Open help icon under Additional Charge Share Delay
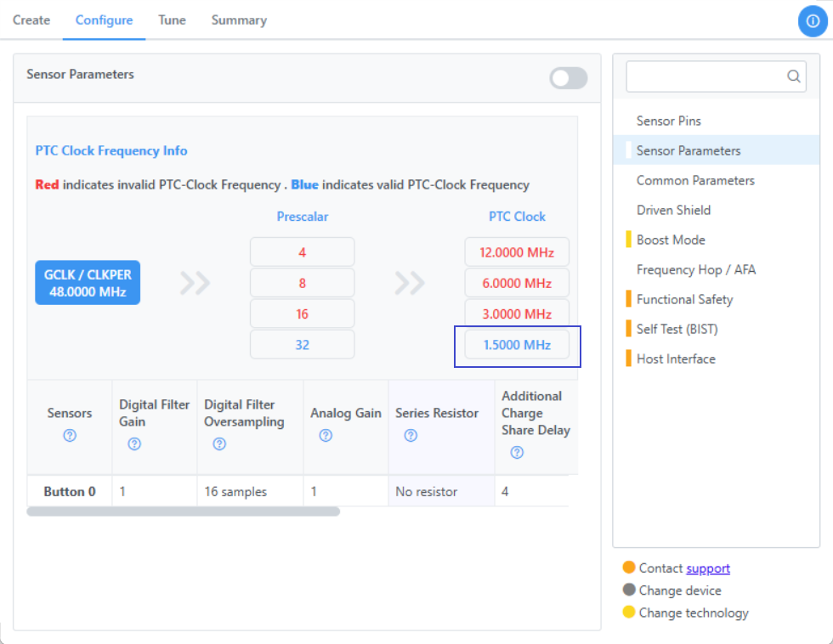This screenshot has width=833, height=644. [517, 452]
